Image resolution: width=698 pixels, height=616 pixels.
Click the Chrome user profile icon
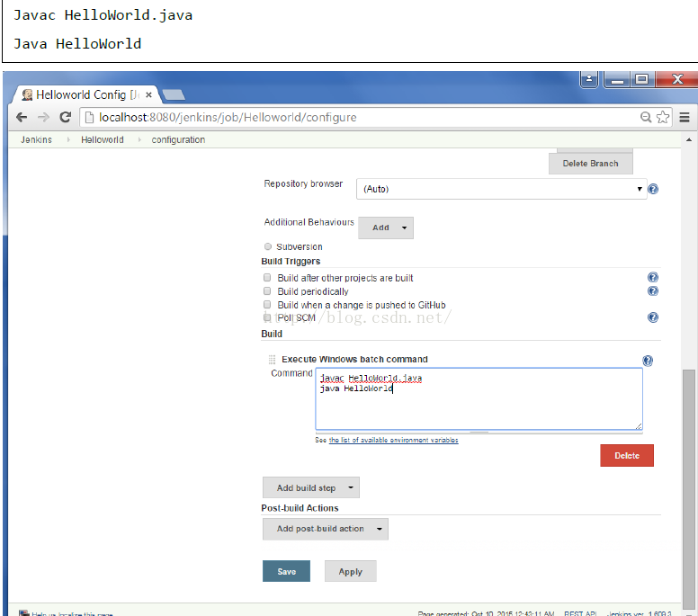pyautogui.click(x=589, y=79)
